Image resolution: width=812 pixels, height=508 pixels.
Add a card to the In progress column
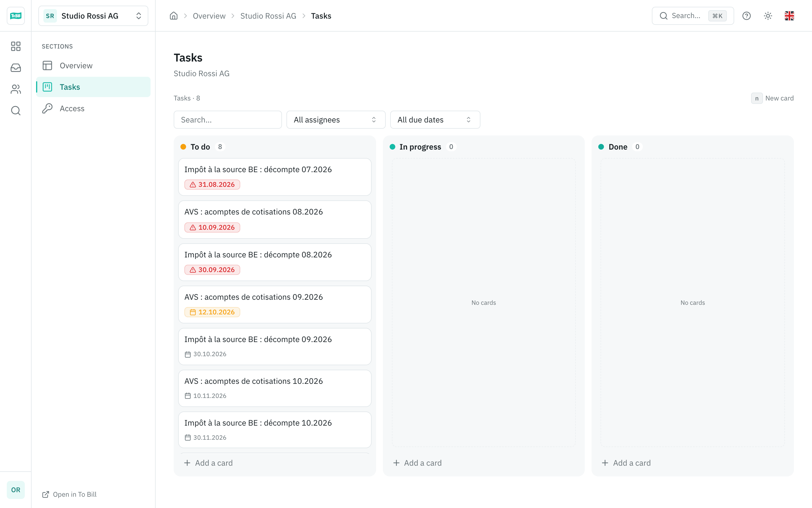(417, 463)
